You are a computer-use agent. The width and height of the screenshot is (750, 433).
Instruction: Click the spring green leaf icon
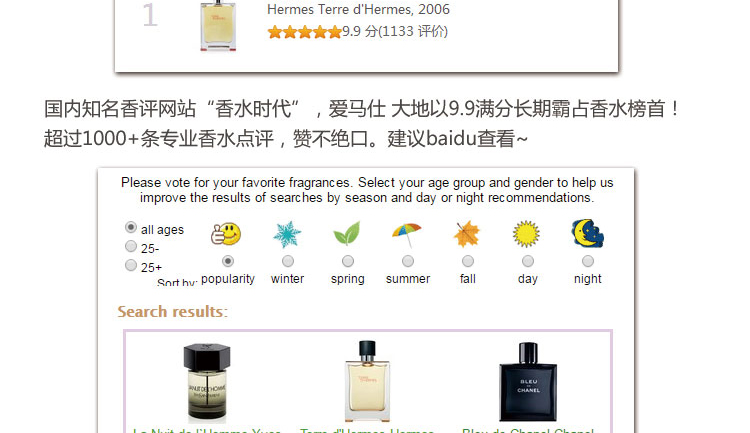pos(347,233)
